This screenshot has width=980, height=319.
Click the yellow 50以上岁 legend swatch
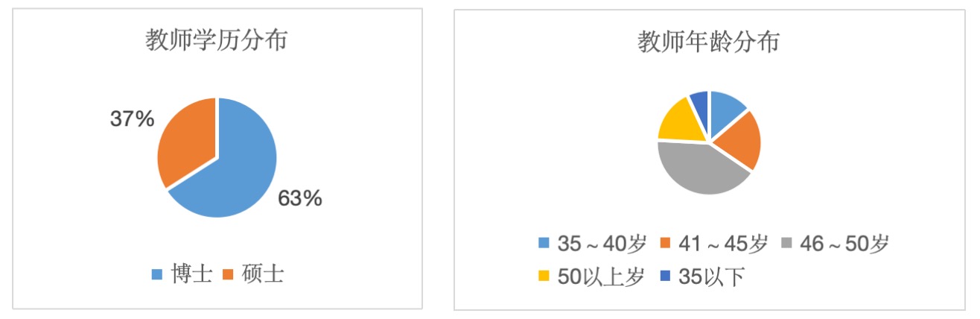[543, 276]
